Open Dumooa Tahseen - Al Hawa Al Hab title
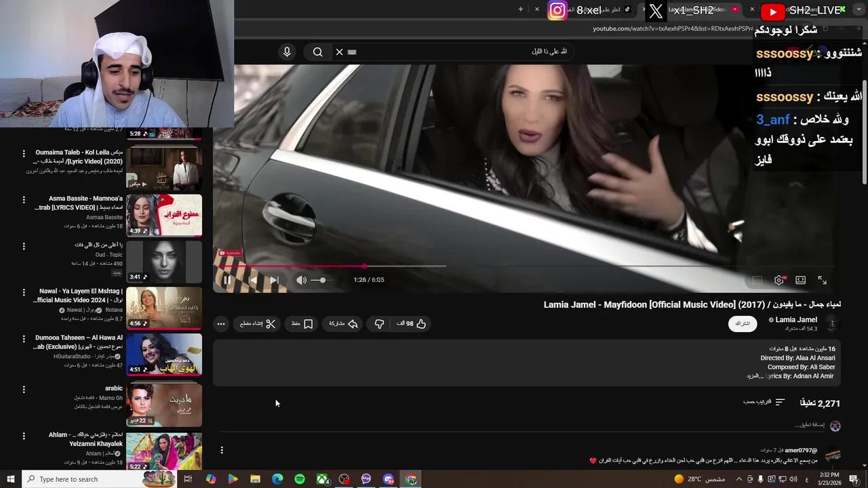The image size is (868, 488). pyautogui.click(x=79, y=342)
